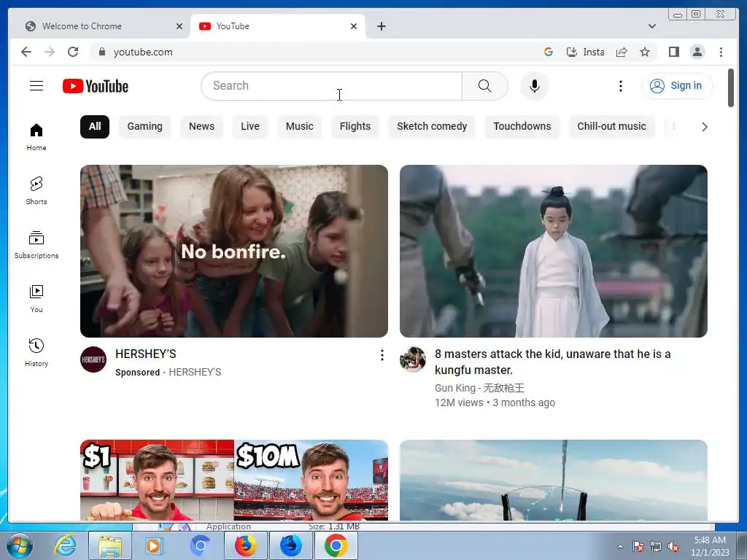Open the HERSHEY'S ad title link
The image size is (747, 560).
146,354
